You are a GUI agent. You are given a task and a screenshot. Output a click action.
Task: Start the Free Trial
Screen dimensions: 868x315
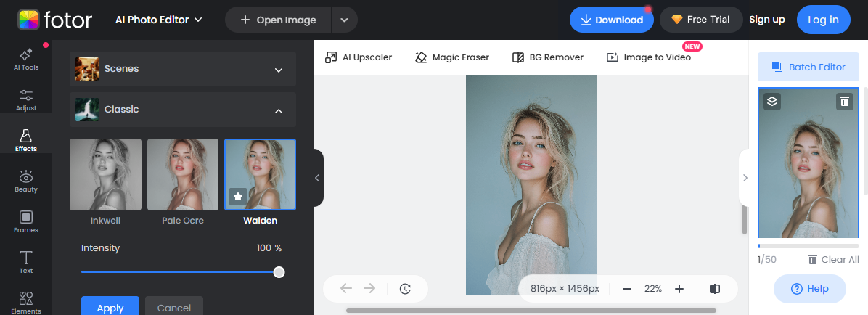701,20
